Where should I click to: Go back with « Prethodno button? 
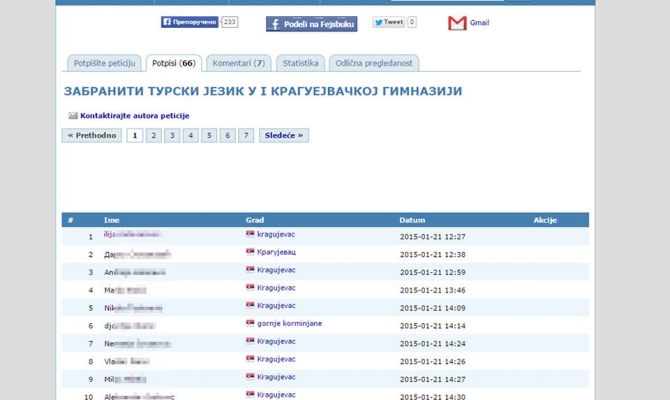tap(91, 135)
